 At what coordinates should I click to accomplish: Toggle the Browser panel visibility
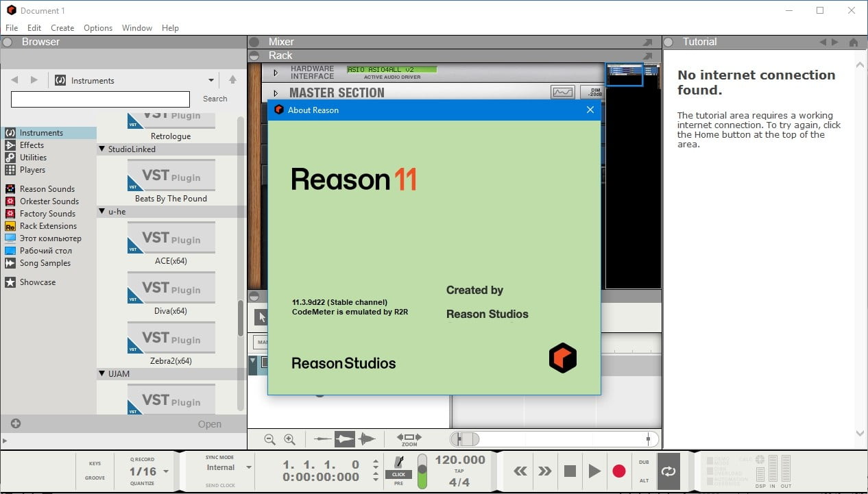coord(8,42)
